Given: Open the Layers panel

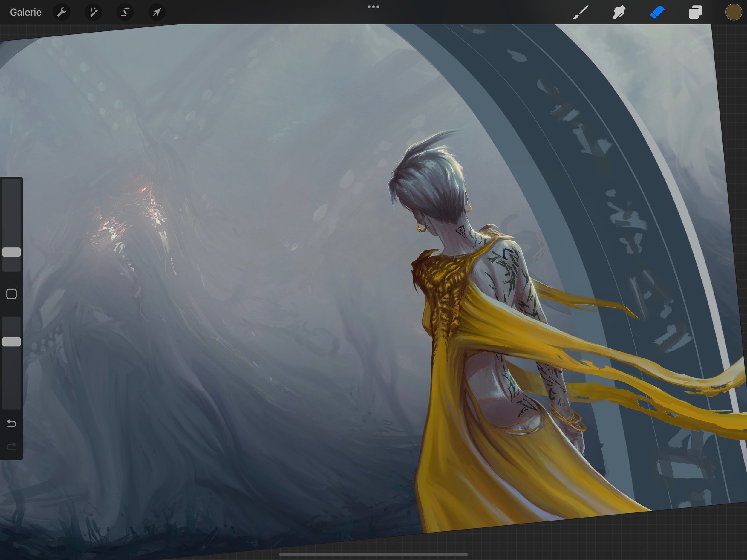Looking at the screenshot, I should coord(695,12).
